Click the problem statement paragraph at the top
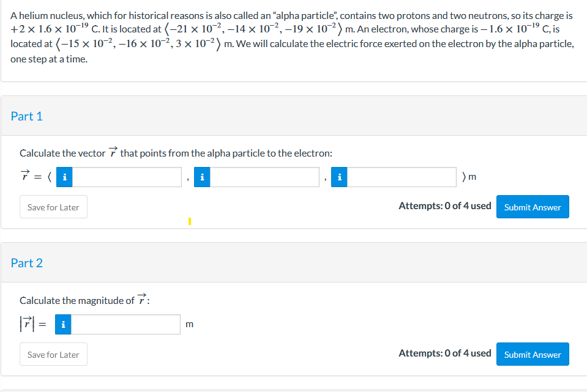The height and width of the screenshot is (392, 587). (294, 37)
